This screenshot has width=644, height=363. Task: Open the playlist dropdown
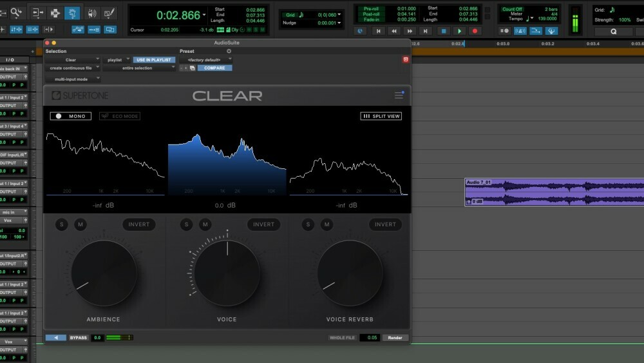click(x=117, y=59)
